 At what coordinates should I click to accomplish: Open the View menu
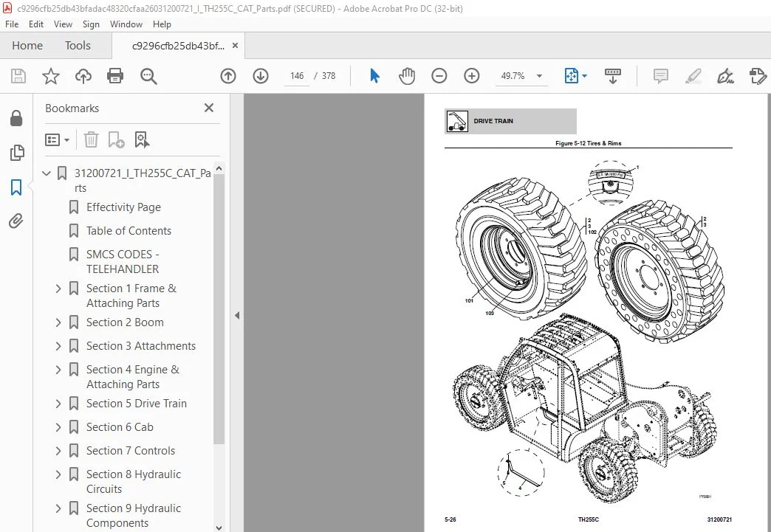point(63,24)
